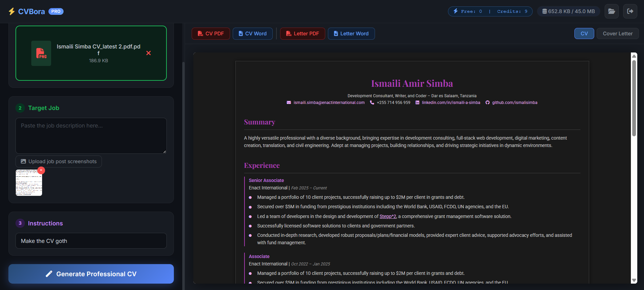Download the CV as Word
The height and width of the screenshot is (290, 644).
(x=253, y=34)
